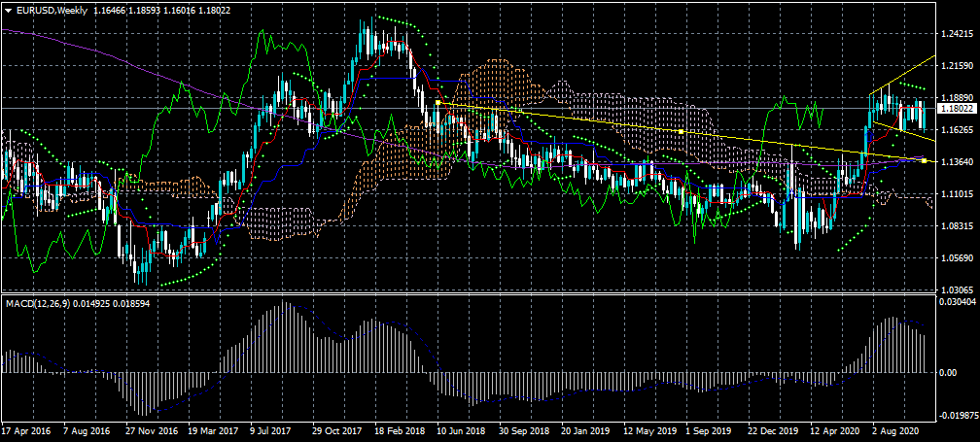This screenshot has height=442, width=980.
Task: Click the 1.08315 price scale label
Action: (958, 226)
